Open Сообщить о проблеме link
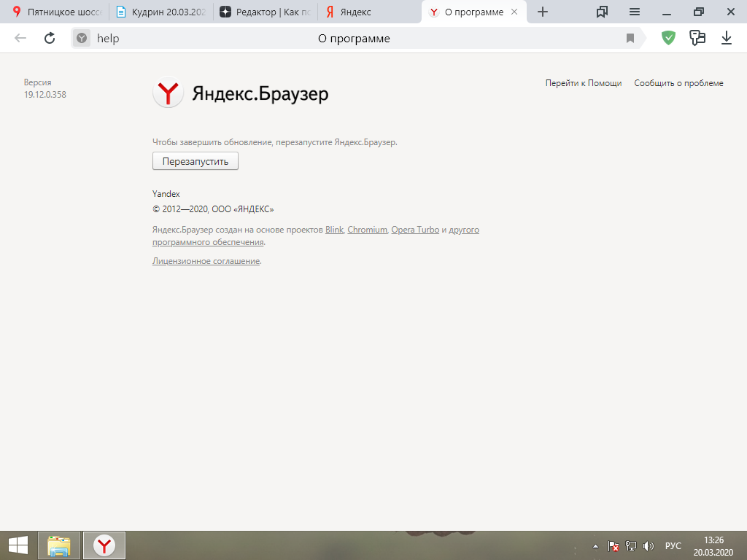747x560 pixels. tap(679, 83)
